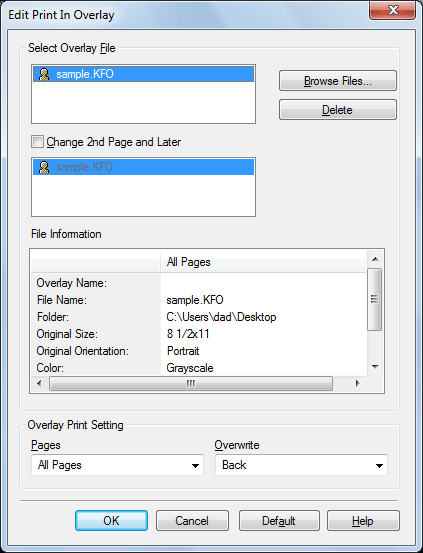The width and height of the screenshot is (423, 553).
Task: Open the Overwrite dropdown showing Back
Action: [302, 465]
